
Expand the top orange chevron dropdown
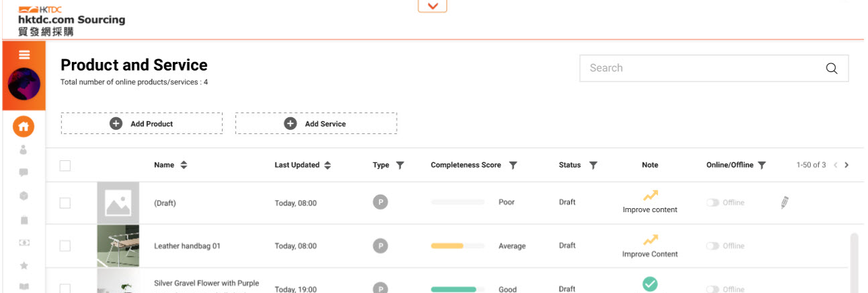click(432, 5)
